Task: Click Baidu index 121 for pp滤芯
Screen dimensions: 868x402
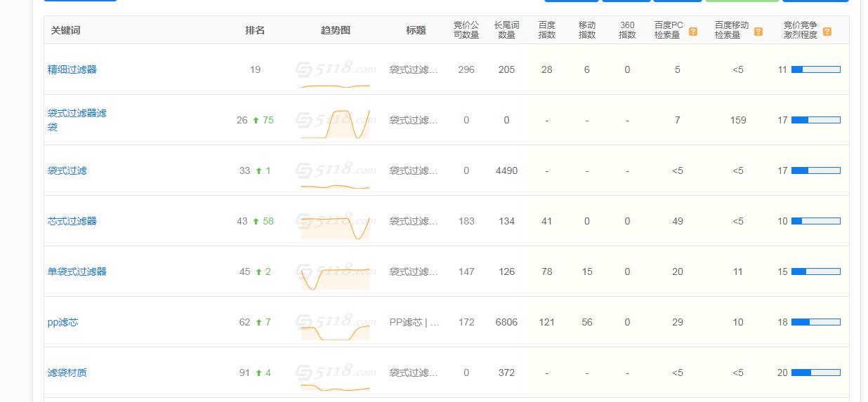Action: pos(547,322)
